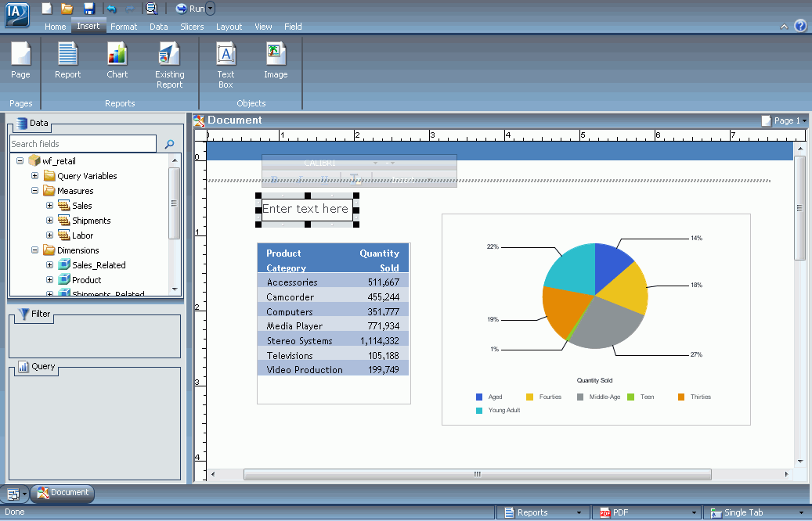Insert a new Chart from ribbon
The height and width of the screenshot is (521, 812).
(117, 60)
